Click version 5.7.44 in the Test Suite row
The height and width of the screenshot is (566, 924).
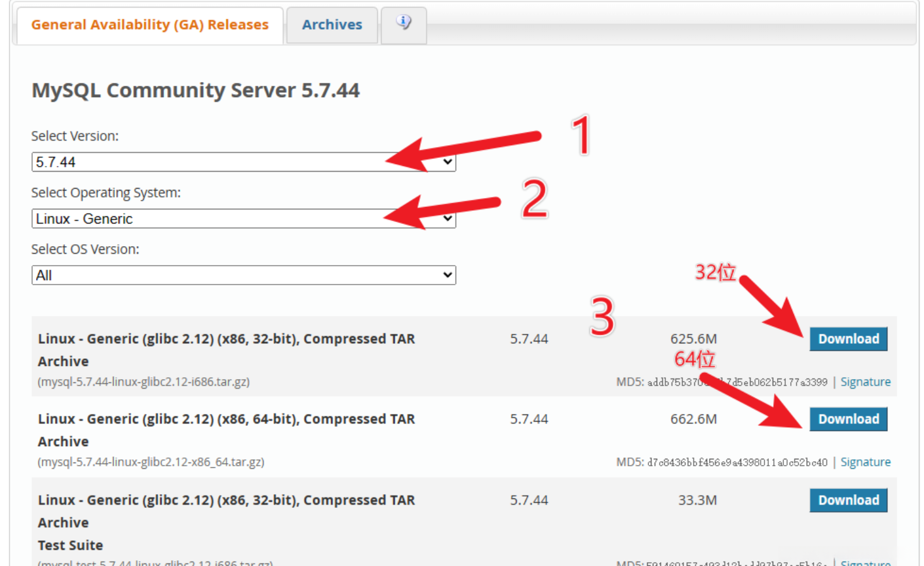[x=529, y=500]
